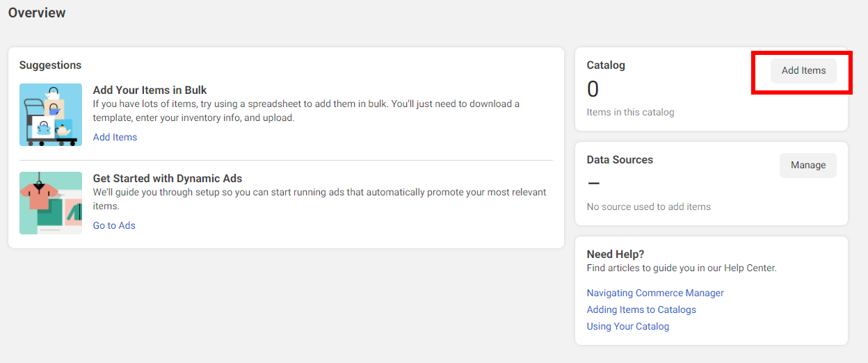The height and width of the screenshot is (363, 868).
Task: Click the No source used to add items text
Action: click(649, 207)
